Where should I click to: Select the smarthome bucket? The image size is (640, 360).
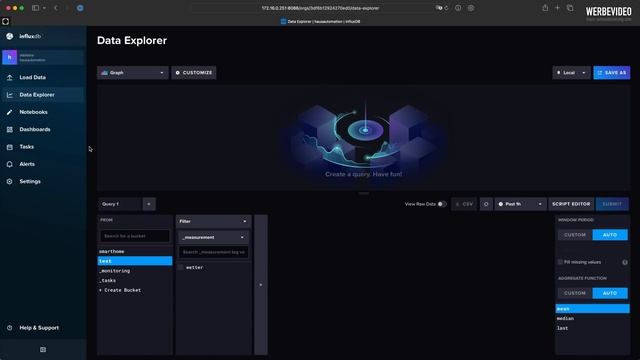[135, 251]
